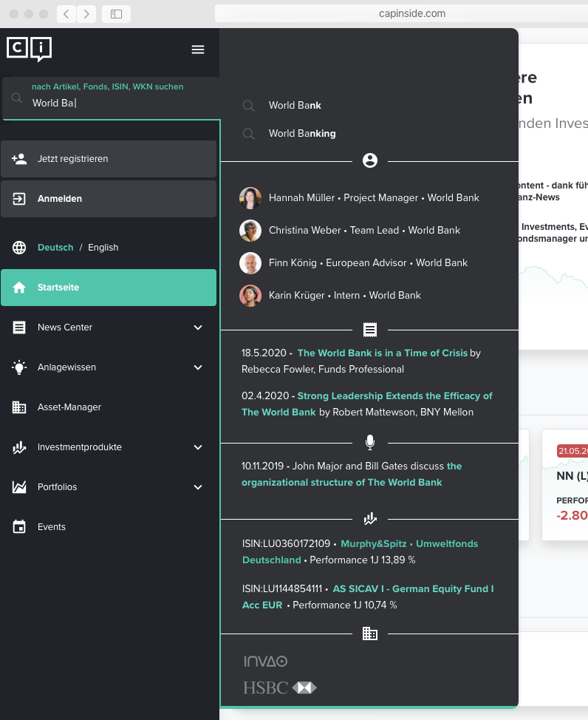Click the search input field

pyautogui.click(x=118, y=103)
